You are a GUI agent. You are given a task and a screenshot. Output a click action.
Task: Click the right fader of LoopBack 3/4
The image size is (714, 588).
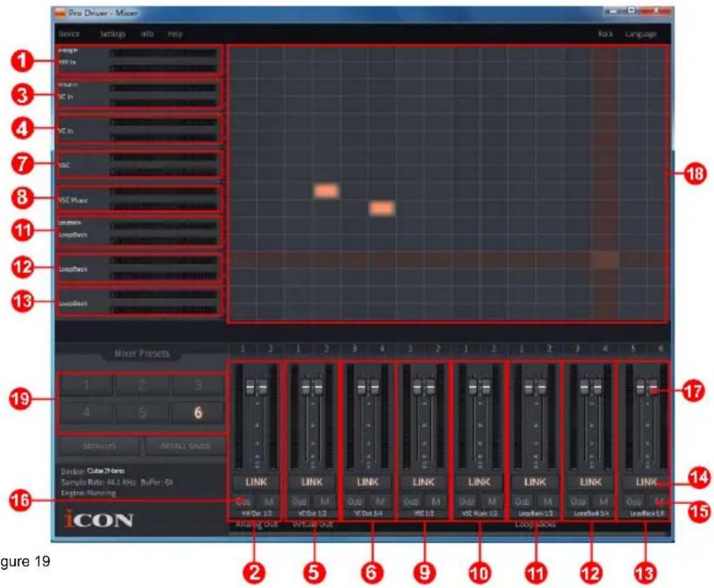click(x=597, y=386)
